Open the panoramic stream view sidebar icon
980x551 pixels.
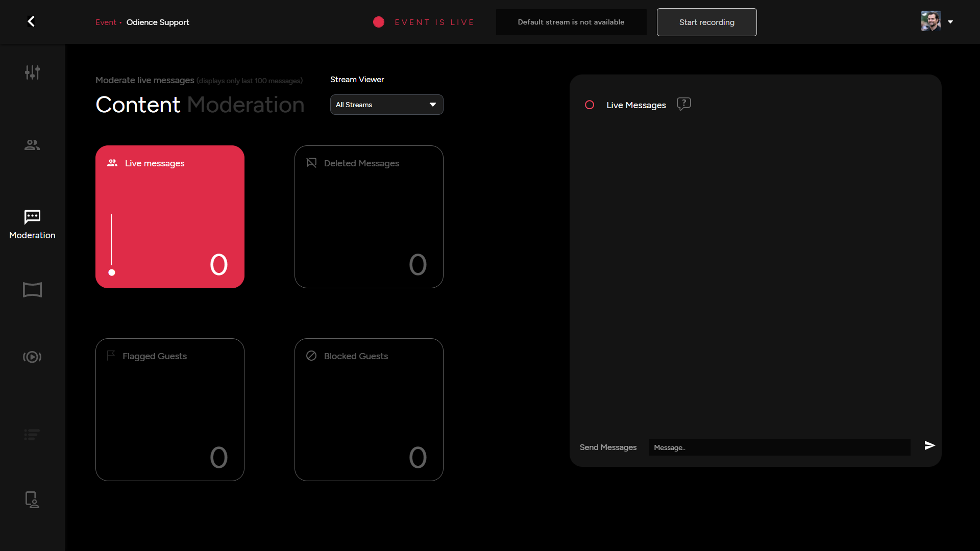(32, 290)
